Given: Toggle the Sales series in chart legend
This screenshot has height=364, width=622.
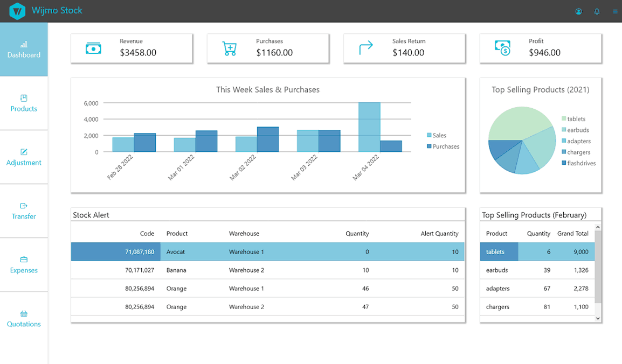Looking at the screenshot, I should pyautogui.click(x=439, y=136).
